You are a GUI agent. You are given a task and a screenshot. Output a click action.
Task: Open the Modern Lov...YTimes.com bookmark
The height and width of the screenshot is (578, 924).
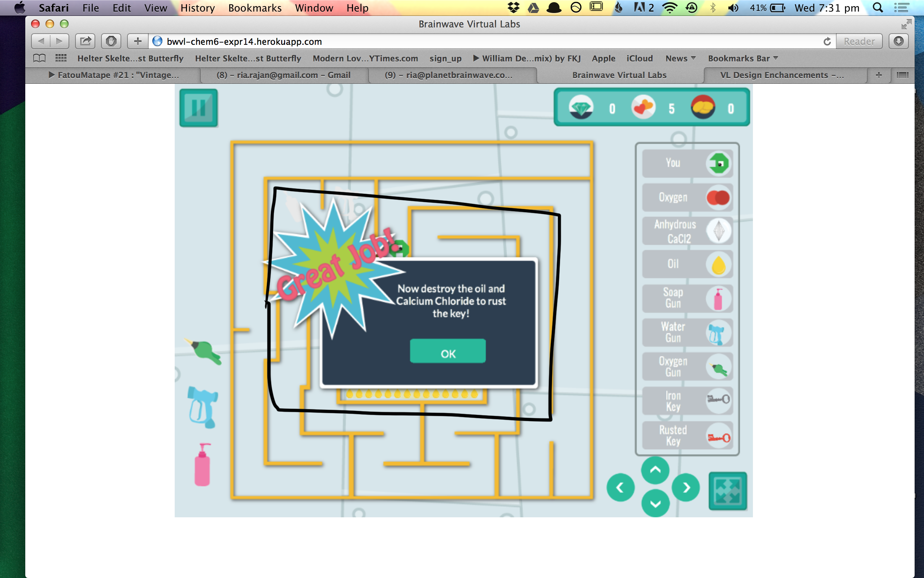[365, 59]
